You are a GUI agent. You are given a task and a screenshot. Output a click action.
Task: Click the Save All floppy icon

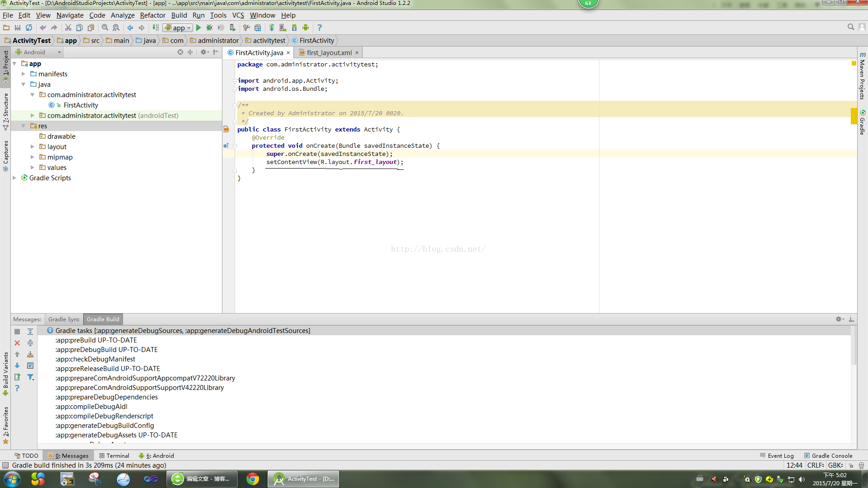(x=18, y=28)
